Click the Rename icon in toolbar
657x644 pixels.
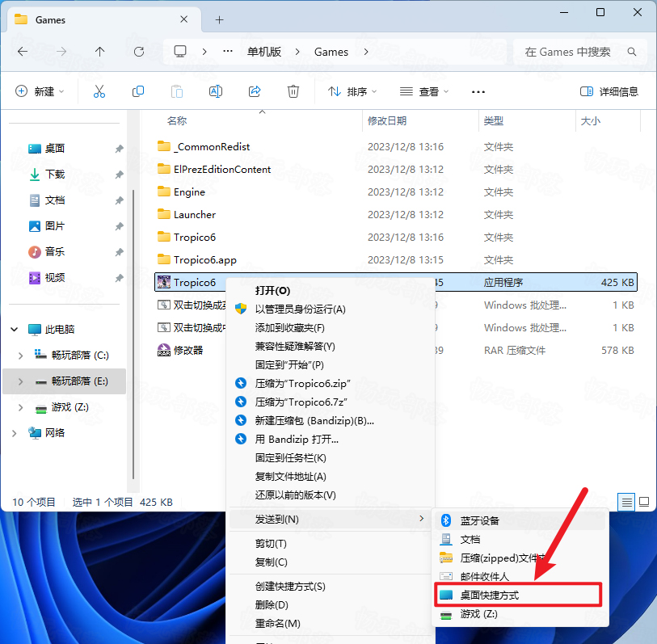(x=216, y=91)
